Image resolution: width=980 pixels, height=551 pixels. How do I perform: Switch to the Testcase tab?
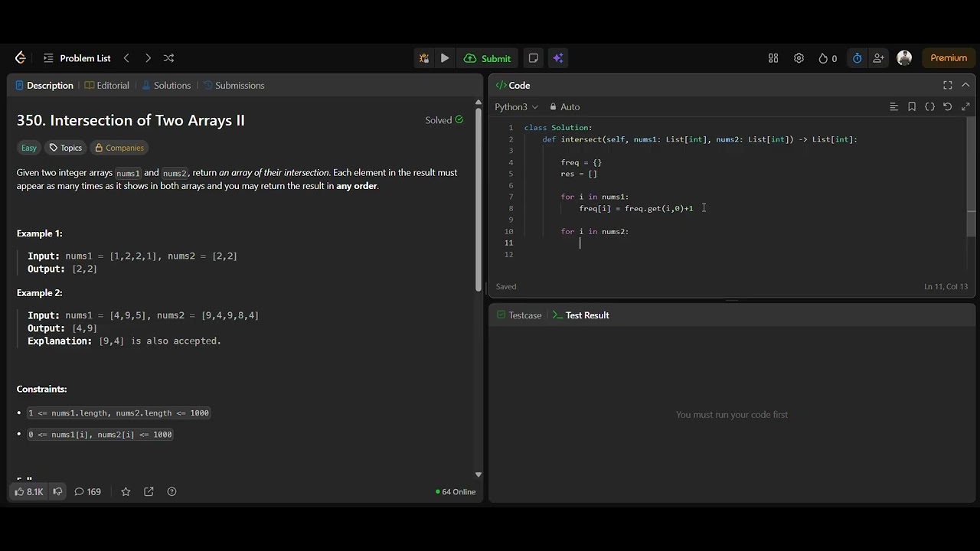click(519, 315)
